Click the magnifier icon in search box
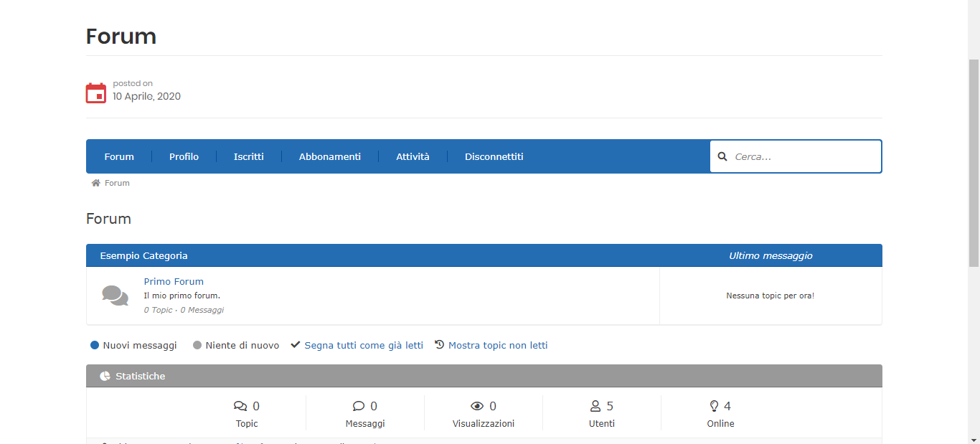Viewport: 980px width, 444px height. 722,156
